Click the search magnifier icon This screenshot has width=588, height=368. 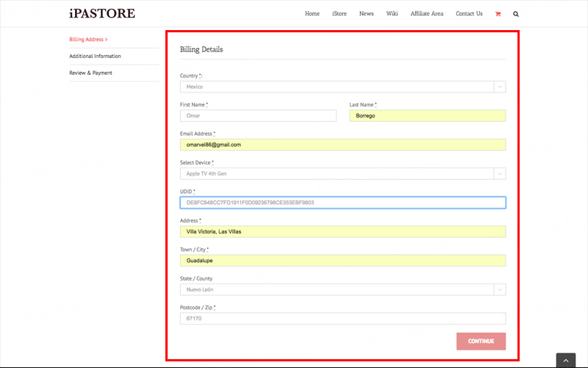click(x=516, y=14)
